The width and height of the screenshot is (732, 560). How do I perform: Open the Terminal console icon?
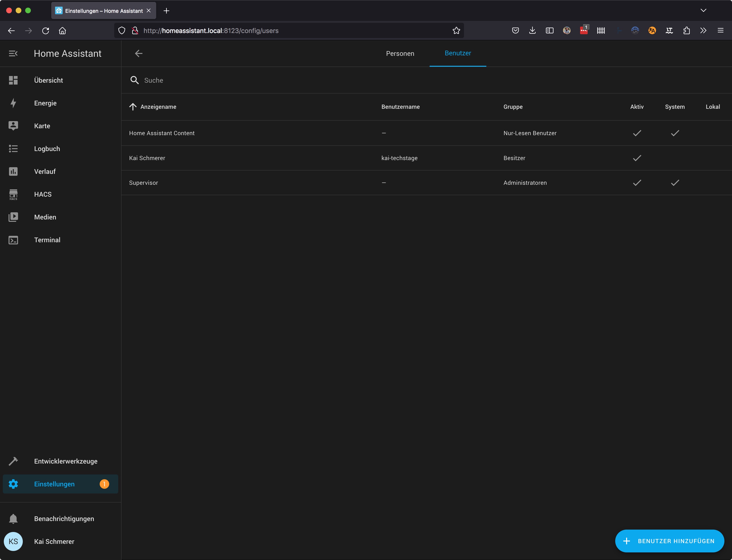point(13,240)
